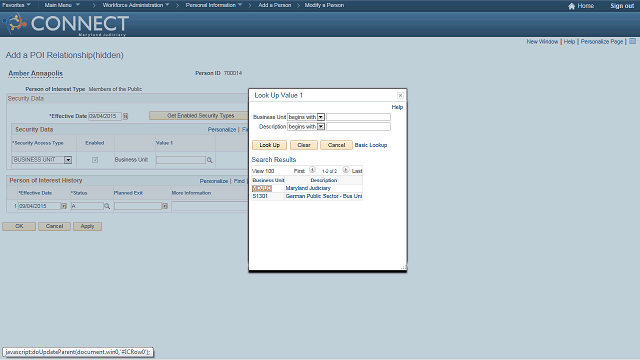Click the Business Unit lookup magnifier icon
640x360 pixels.
210,160
